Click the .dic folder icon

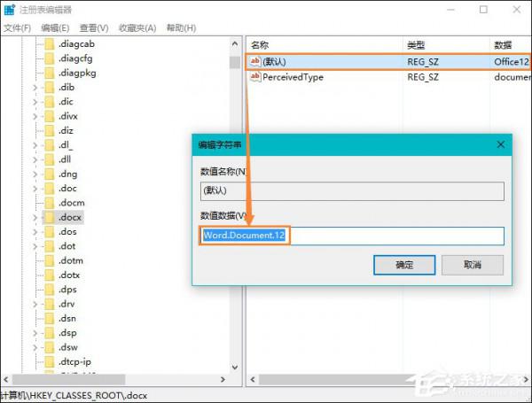click(50, 102)
